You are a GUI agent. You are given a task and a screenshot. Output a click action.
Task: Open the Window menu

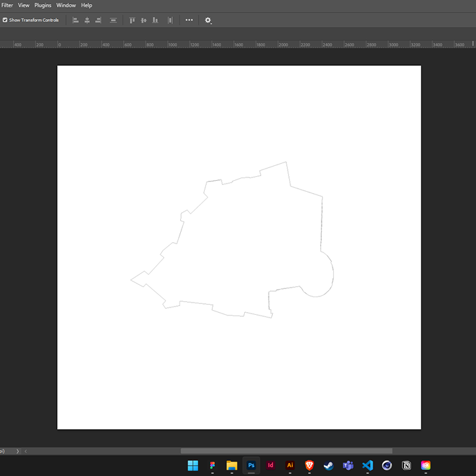tap(66, 5)
